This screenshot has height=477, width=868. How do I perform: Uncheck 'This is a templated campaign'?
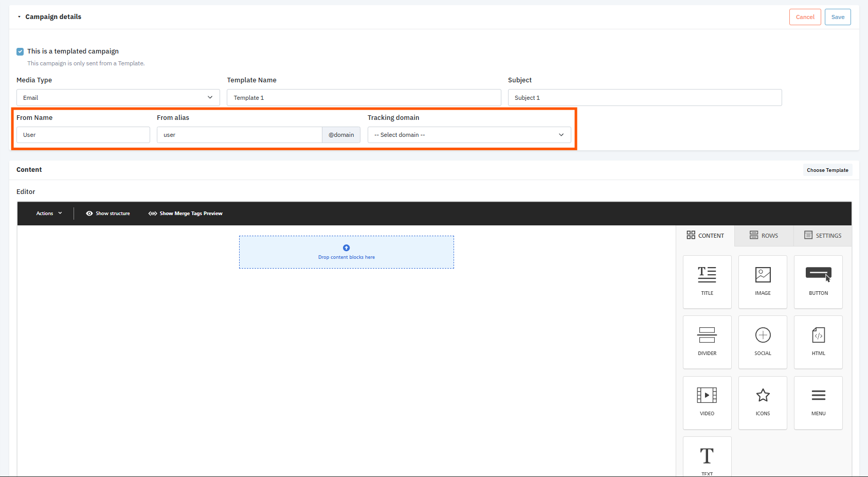click(20, 51)
